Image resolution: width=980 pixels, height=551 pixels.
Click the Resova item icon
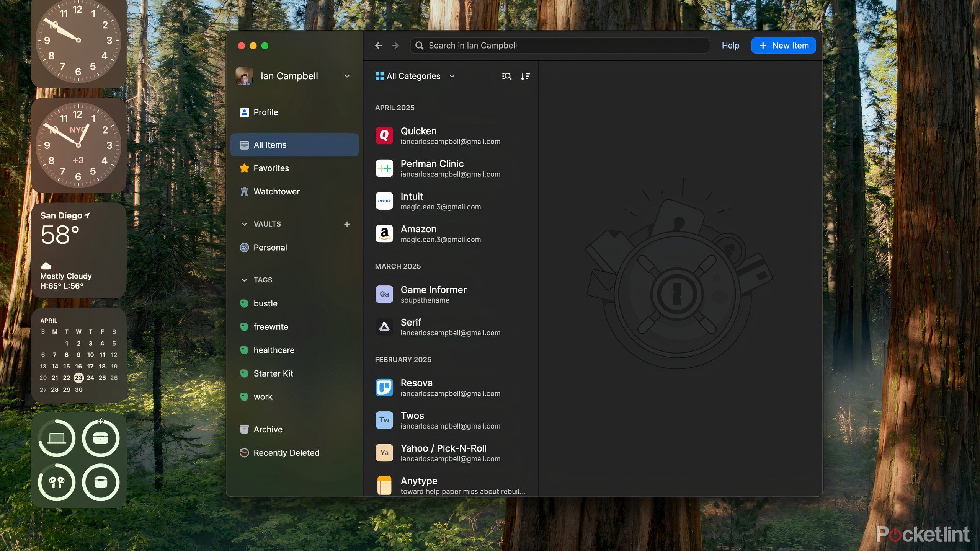point(384,388)
